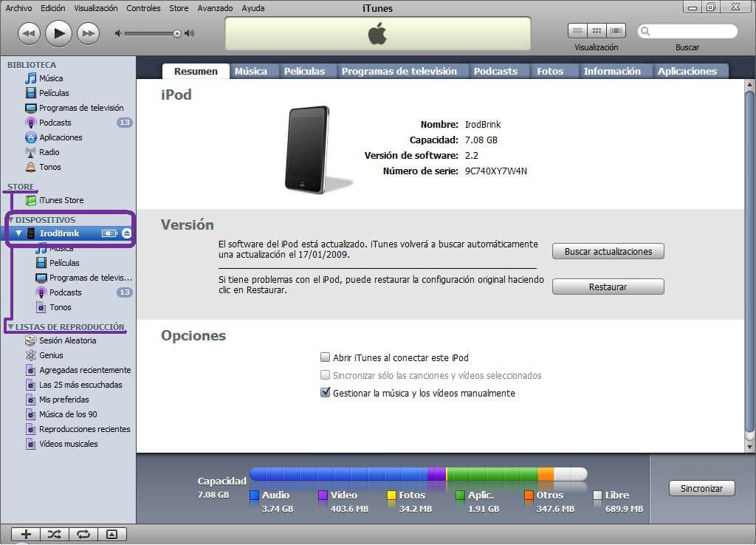
Task: Uncheck Gestionar la música y los vídeos manualmente
Action: tap(326, 393)
